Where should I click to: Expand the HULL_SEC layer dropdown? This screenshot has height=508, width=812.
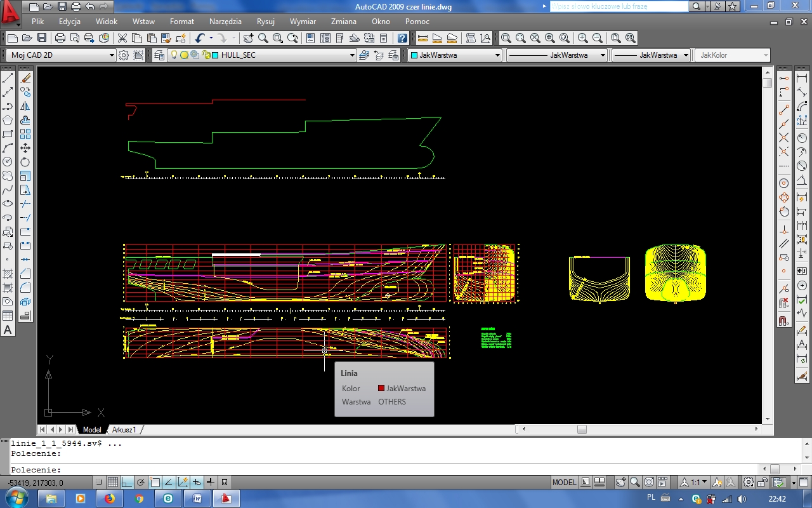click(x=352, y=55)
